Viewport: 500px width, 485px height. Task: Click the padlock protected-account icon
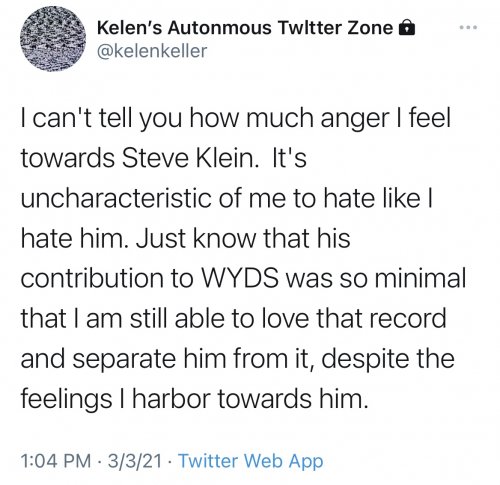pyautogui.click(x=407, y=28)
